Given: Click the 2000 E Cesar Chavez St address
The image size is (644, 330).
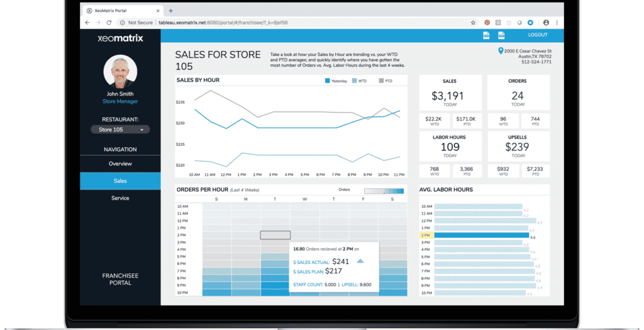Looking at the screenshot, I should coord(528,51).
